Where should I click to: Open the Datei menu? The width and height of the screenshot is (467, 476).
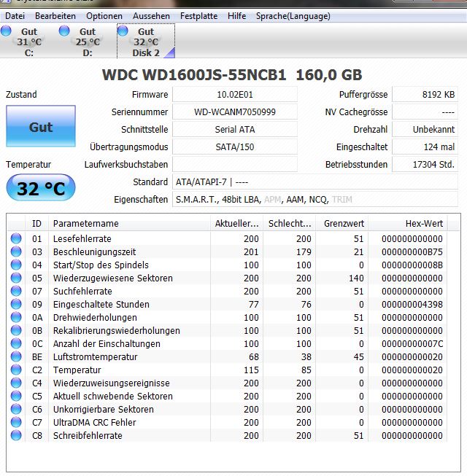(x=15, y=16)
